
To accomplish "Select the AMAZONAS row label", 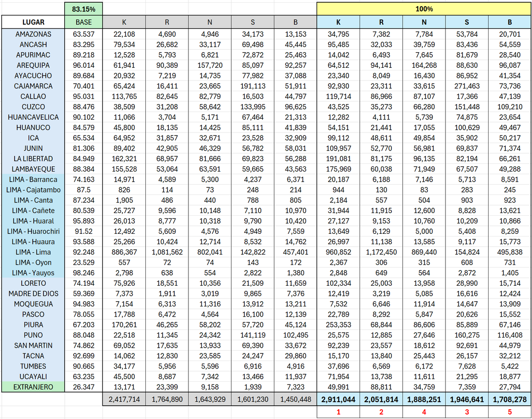I will point(33,34).
